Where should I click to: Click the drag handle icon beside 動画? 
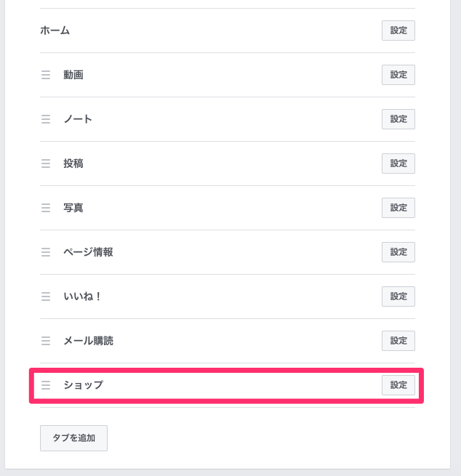tap(46, 75)
